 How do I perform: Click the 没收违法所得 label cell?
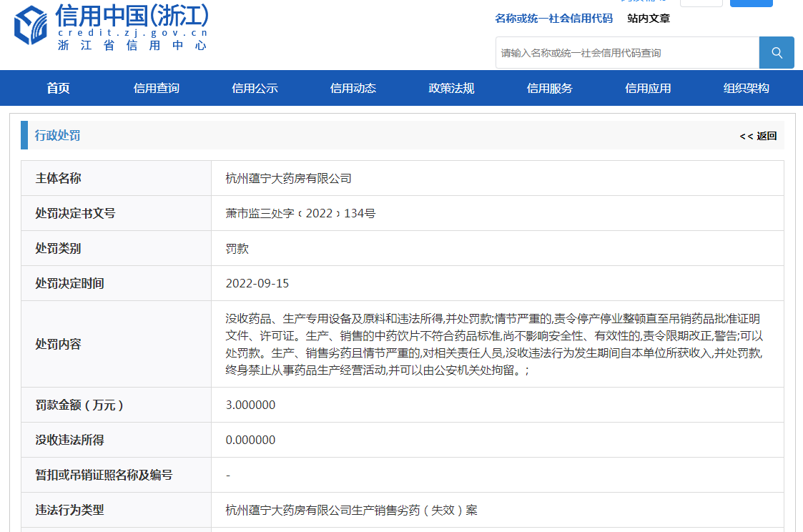tap(117, 440)
